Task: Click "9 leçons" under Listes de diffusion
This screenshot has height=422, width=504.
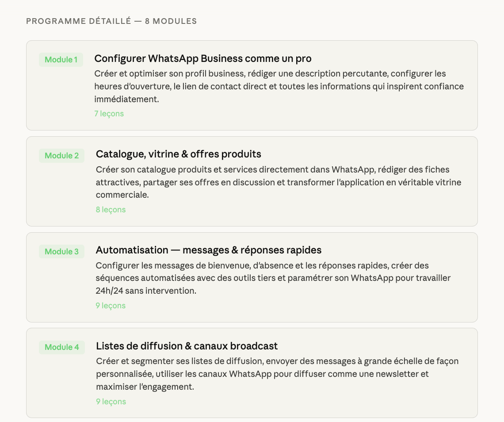Action: [x=111, y=402]
